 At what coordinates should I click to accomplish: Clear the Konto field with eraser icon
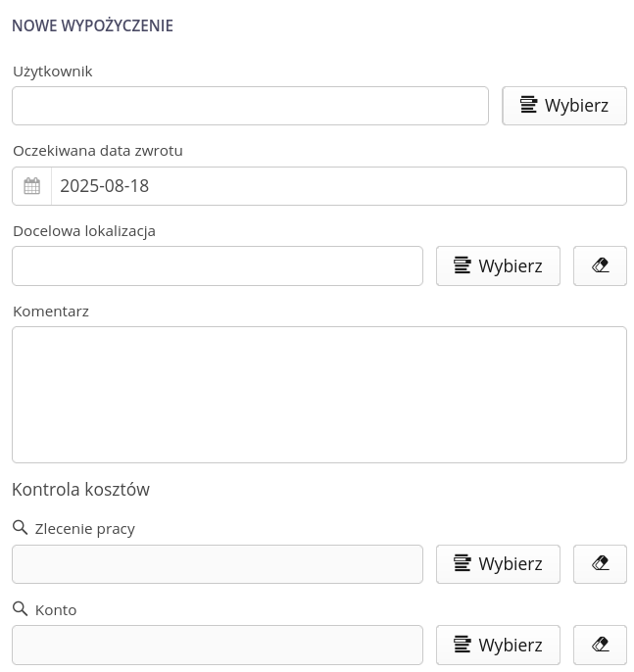(600, 645)
